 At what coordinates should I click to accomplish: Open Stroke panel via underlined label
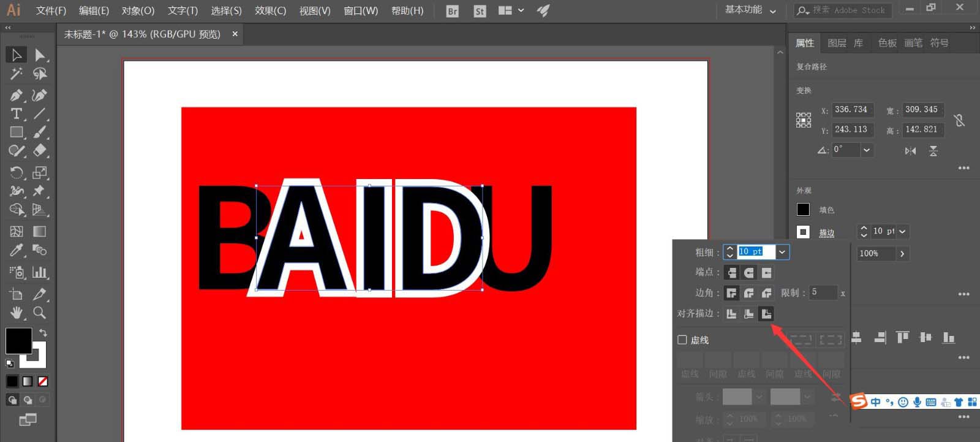click(x=827, y=232)
